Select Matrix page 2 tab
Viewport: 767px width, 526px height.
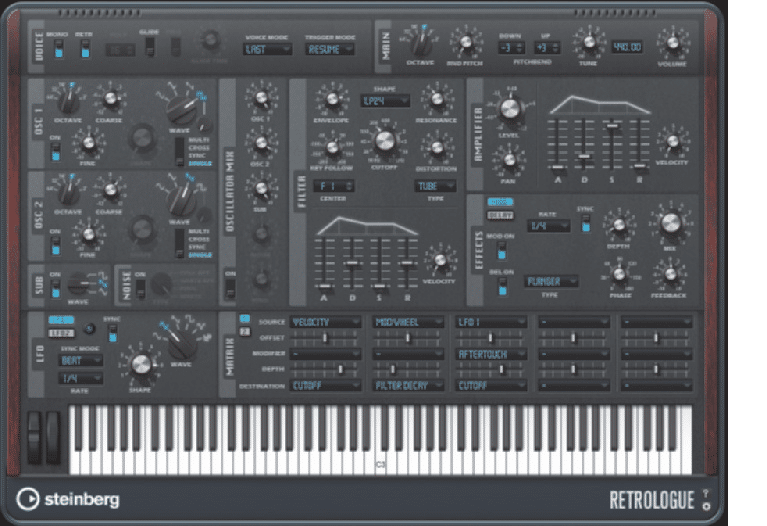pos(245,332)
